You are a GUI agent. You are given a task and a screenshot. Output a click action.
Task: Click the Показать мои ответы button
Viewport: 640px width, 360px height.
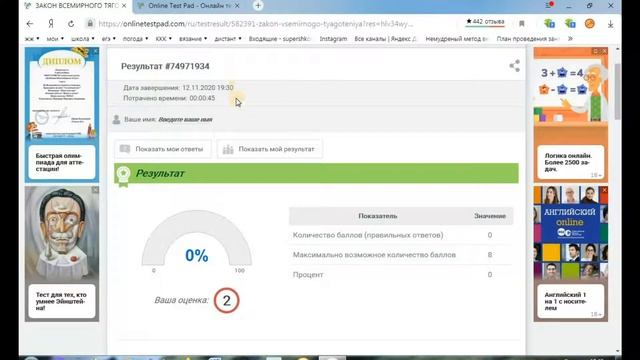(x=163, y=149)
